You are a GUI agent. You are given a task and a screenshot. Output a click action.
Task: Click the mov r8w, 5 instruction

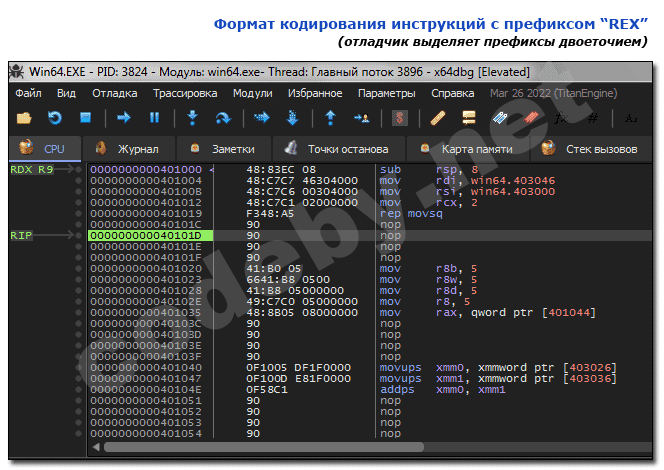click(428, 279)
